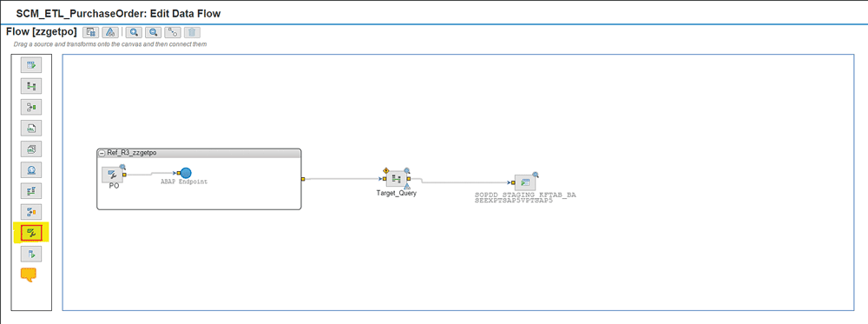The height and width of the screenshot is (324, 868).
Task: Click the delete trash can toolbar button
Action: click(192, 32)
